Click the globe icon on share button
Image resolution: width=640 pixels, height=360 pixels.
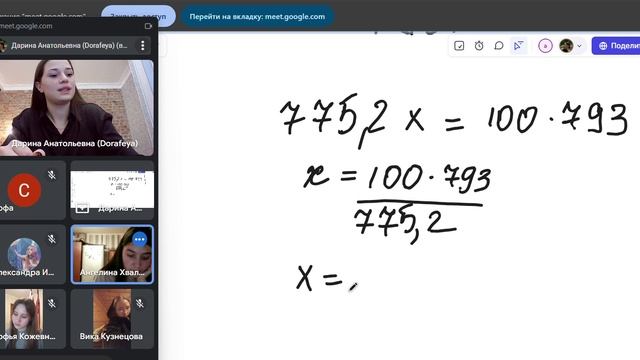point(603,46)
